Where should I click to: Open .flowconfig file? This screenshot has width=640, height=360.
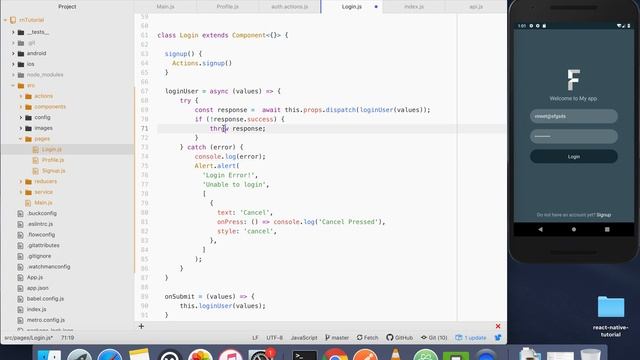(41, 235)
